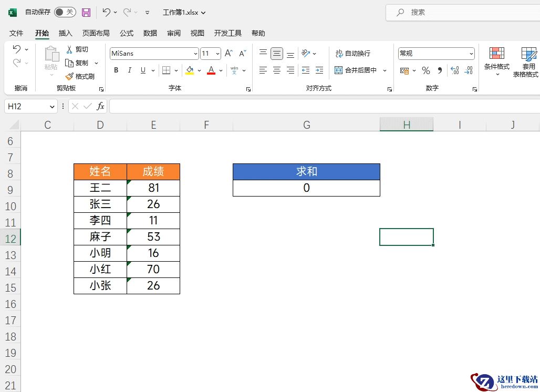Click the Copy (复制) icon
Screen dimensions: 540x392
point(69,63)
